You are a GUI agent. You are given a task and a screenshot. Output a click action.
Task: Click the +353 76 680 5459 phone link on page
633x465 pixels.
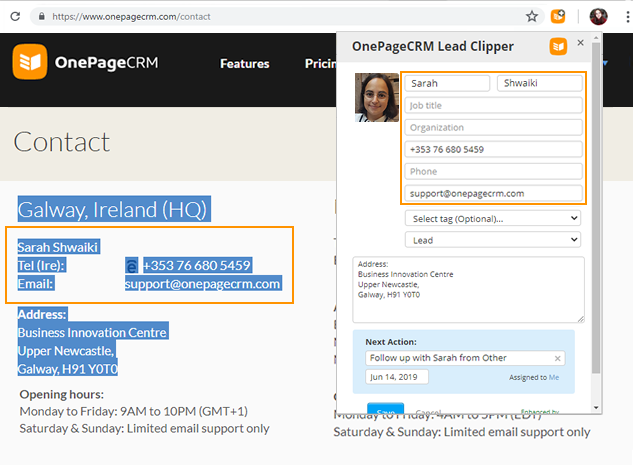(197, 266)
